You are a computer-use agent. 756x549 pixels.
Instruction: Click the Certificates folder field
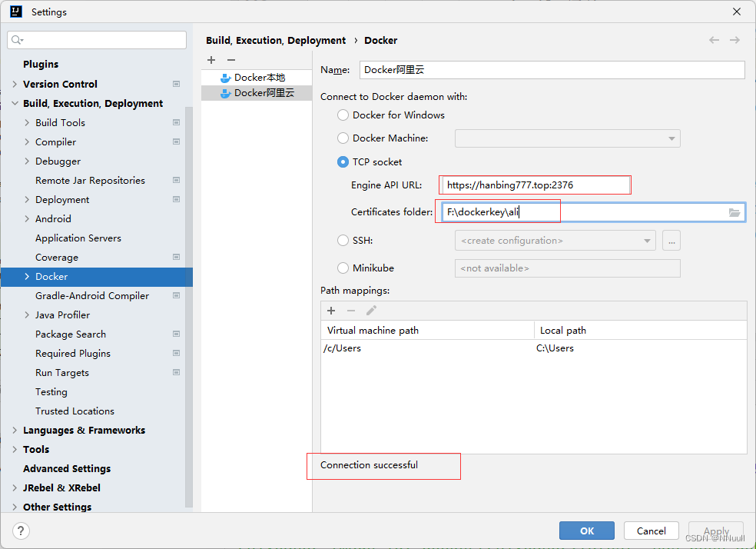[593, 212]
